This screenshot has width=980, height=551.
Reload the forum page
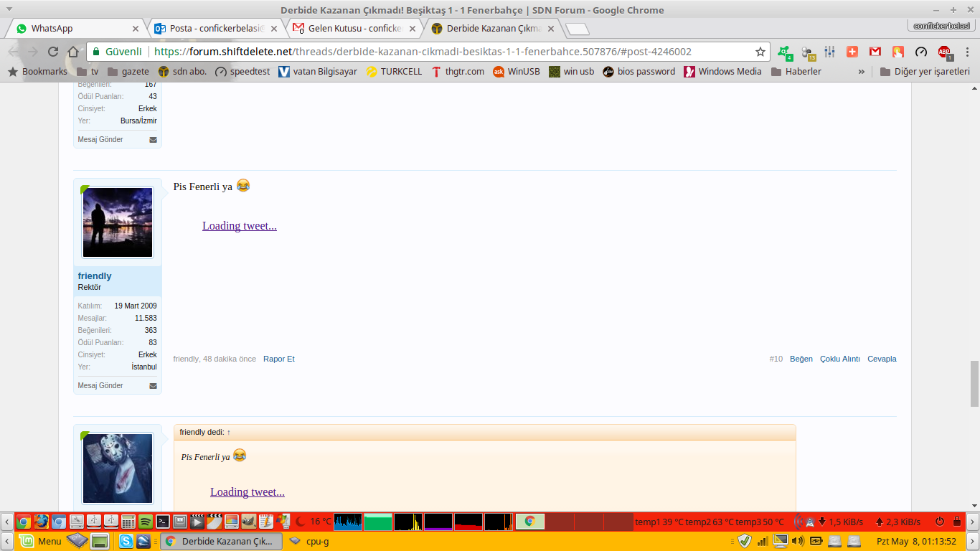[x=53, y=52]
